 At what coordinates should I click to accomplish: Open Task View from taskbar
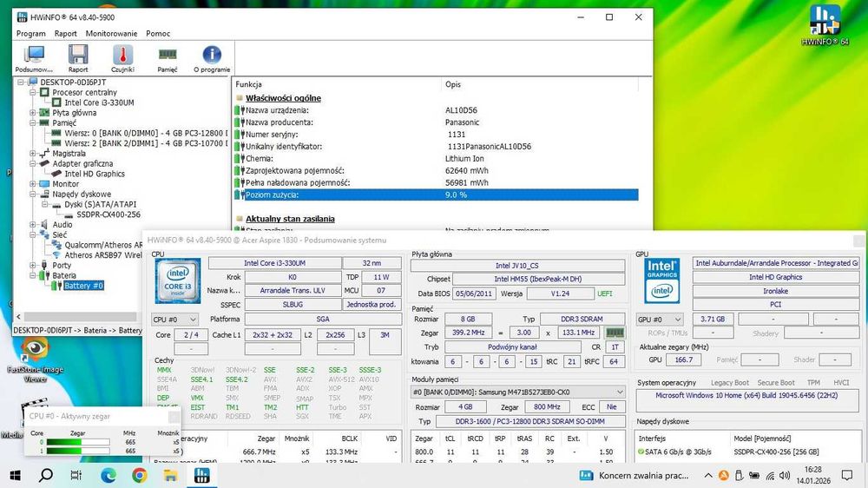(76, 475)
